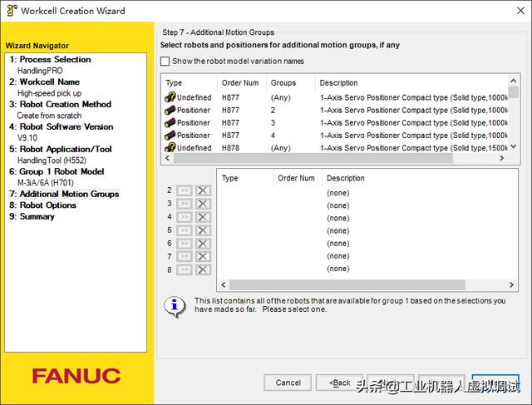The image size is (532, 405).
Task: Click the assign arrow button for group 3
Action: [185, 204]
